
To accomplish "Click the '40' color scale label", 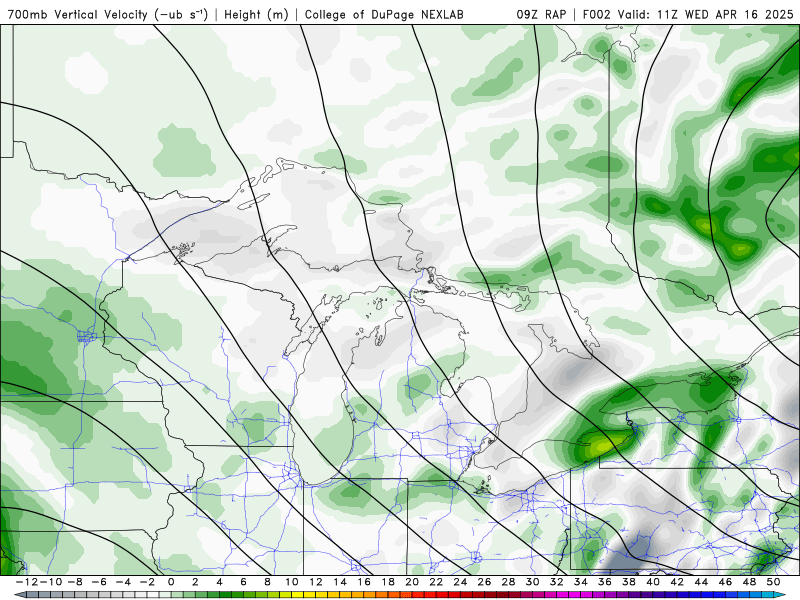I will point(653,582).
